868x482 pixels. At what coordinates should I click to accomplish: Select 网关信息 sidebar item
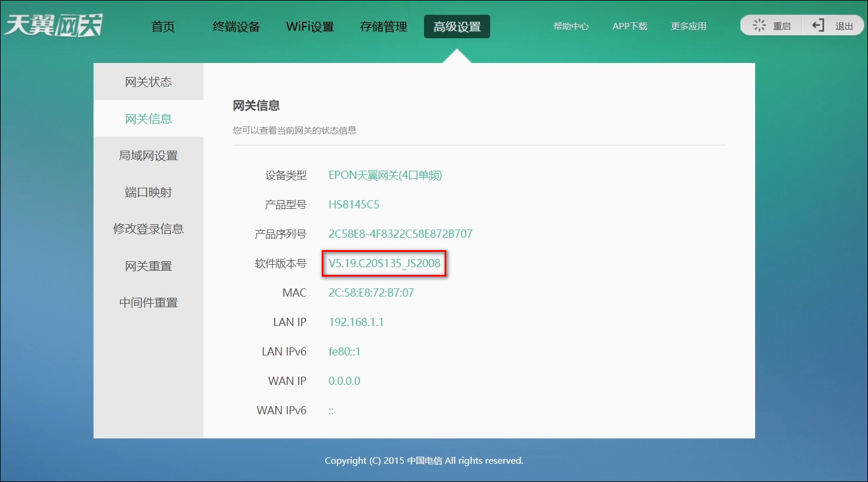click(148, 119)
